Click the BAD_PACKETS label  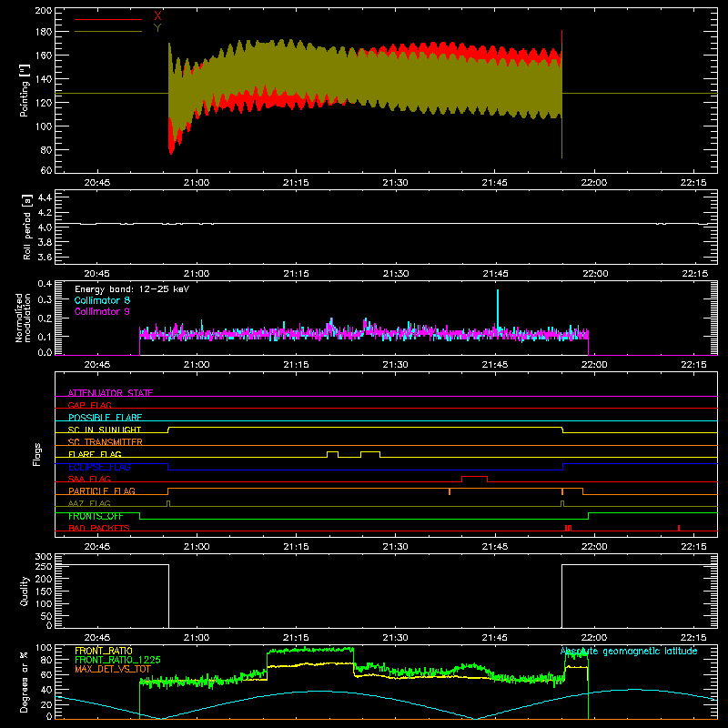pos(99,528)
